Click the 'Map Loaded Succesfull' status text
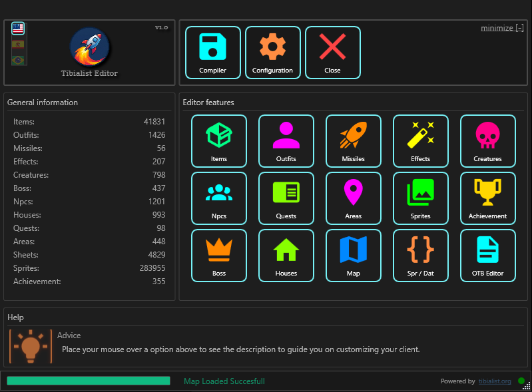 point(224,381)
